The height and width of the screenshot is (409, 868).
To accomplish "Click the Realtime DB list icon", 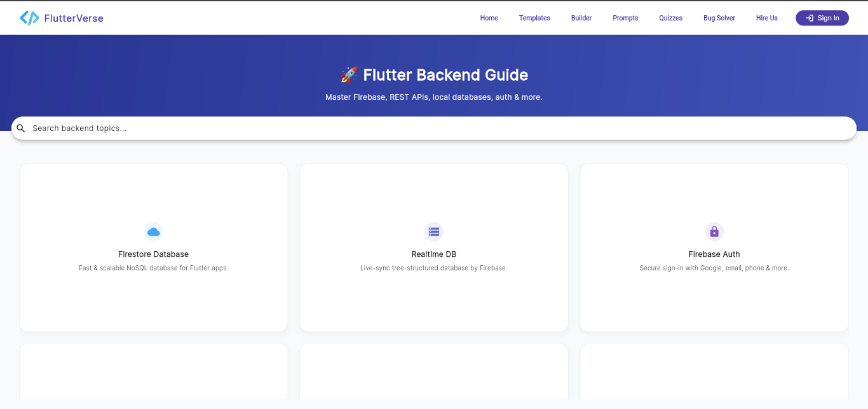I will coord(433,232).
